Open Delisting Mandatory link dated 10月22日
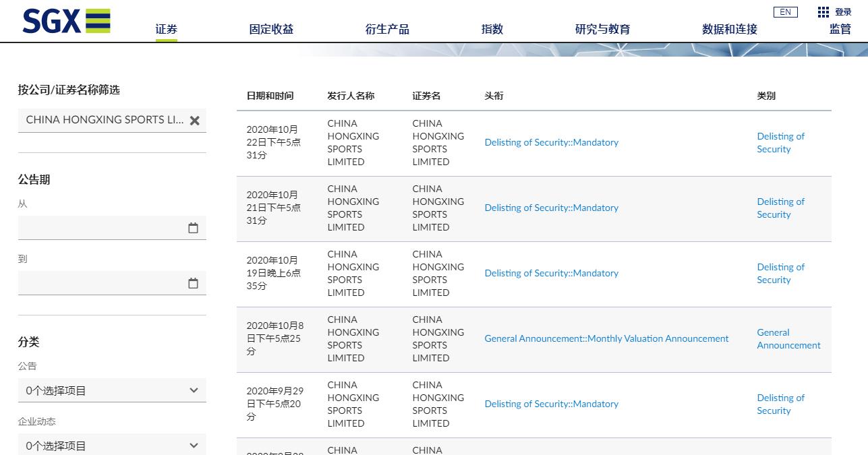 551,142
